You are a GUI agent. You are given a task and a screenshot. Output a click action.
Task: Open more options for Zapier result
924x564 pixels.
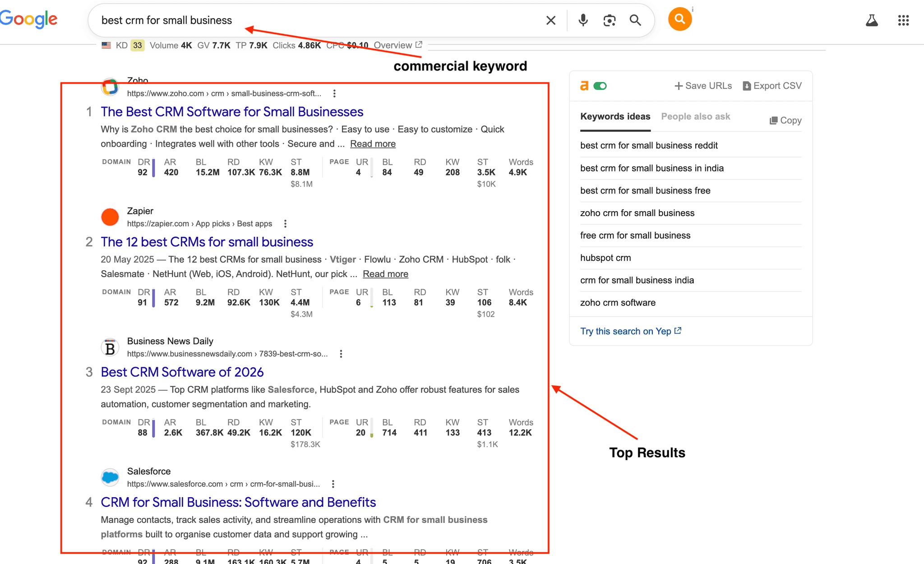coord(285,224)
